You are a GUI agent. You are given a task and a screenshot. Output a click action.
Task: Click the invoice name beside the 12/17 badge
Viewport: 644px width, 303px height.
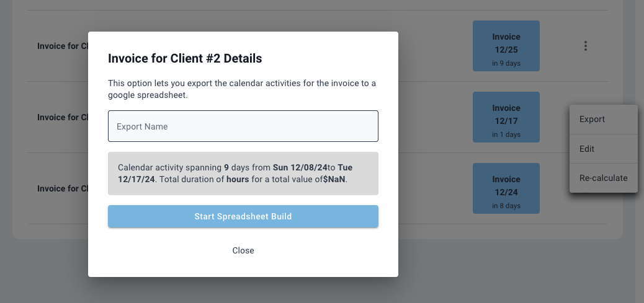click(x=62, y=117)
